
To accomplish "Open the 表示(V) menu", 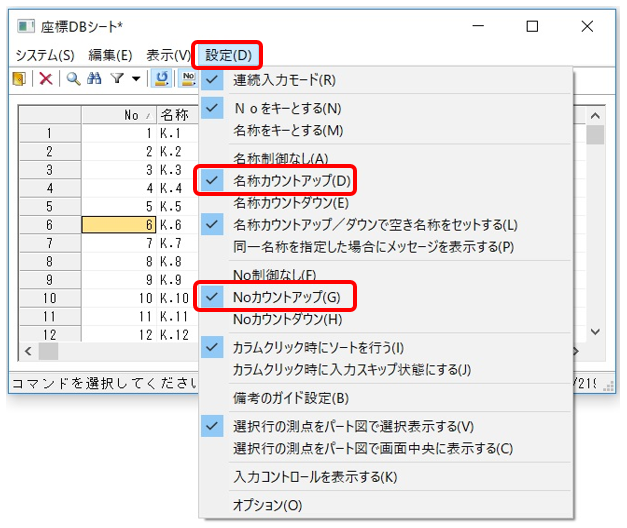I will point(168,55).
